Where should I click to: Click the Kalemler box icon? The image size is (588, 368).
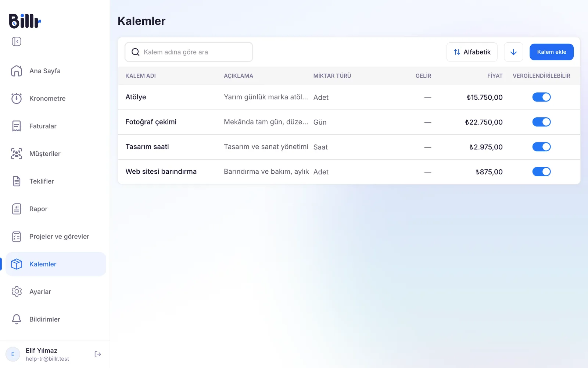point(17,264)
